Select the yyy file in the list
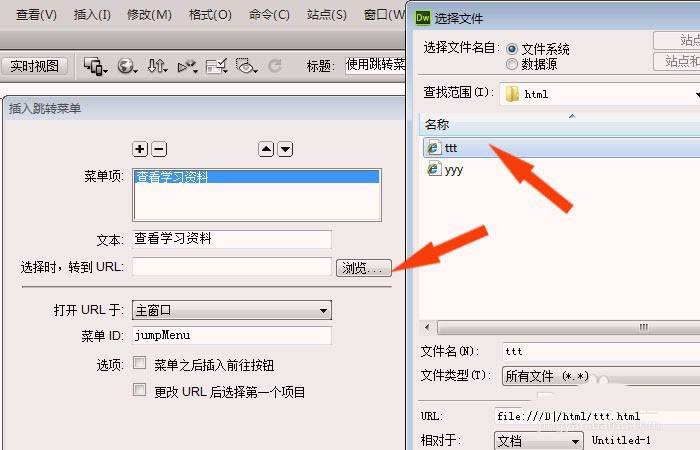The width and height of the screenshot is (700, 450). tap(445, 170)
